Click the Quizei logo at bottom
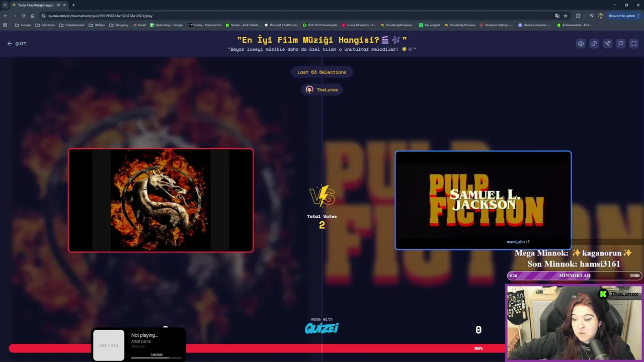The height and width of the screenshot is (362, 644). tap(321, 328)
